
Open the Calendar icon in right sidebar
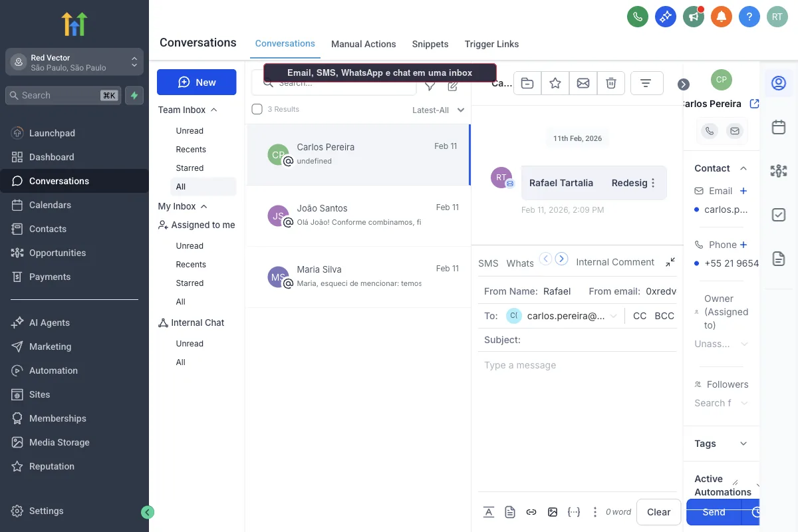[x=779, y=126]
